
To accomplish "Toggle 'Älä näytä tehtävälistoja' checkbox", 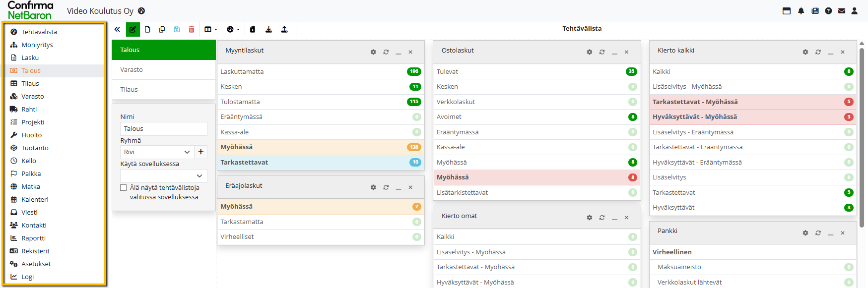I will click(124, 188).
